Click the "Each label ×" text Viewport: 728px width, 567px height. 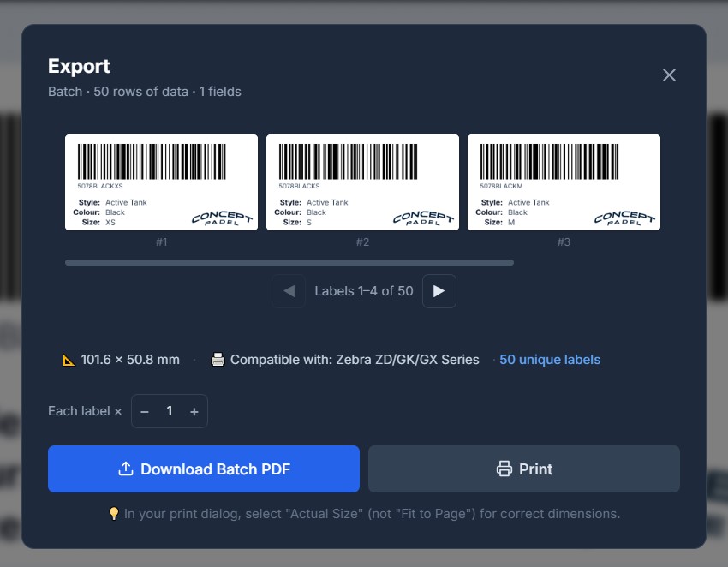(x=85, y=411)
